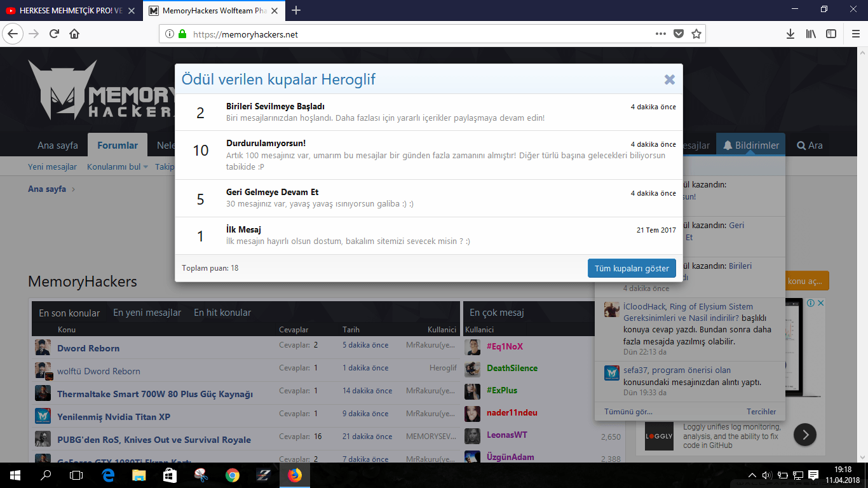Click the Durdurulamıyorsun! trophy title

tap(266, 143)
